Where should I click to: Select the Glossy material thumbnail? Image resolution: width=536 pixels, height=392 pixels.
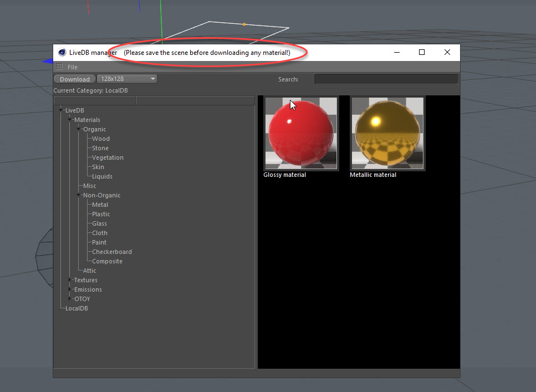[x=301, y=133]
